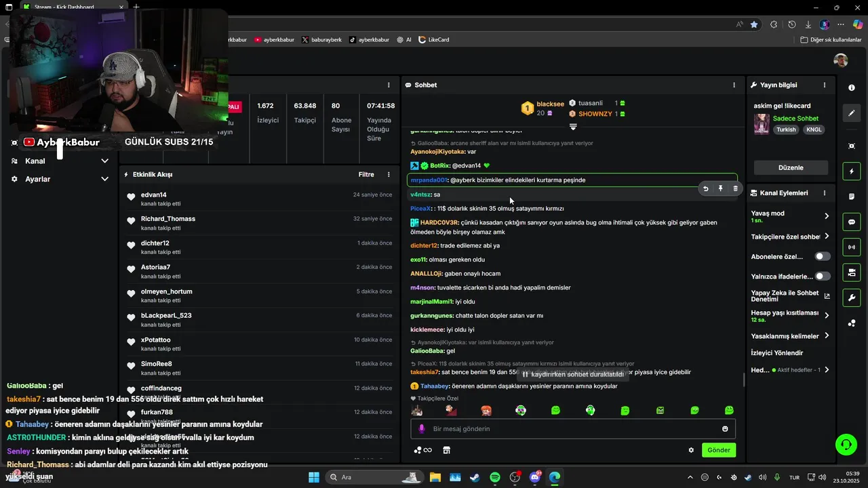The height and width of the screenshot is (488, 868).
Task: Expand leaderboard arrow under blacksee
Action: point(573,127)
